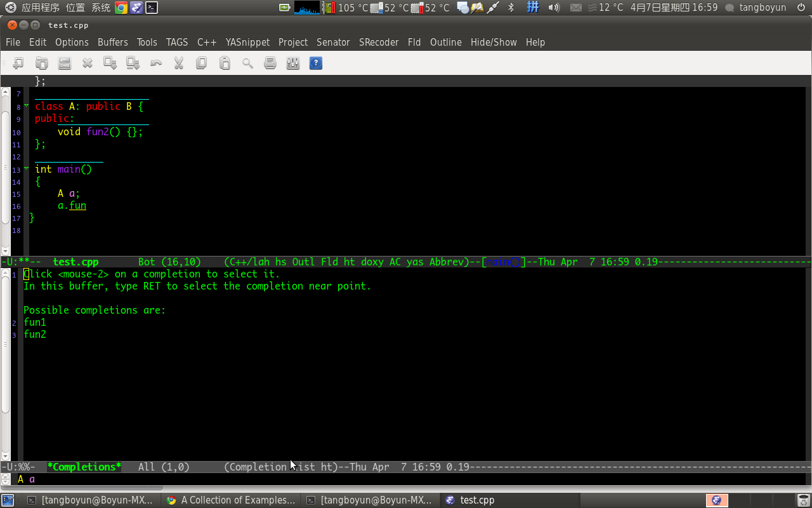Open the Options menu
This screenshot has height=508, width=812.
pyautogui.click(x=72, y=42)
